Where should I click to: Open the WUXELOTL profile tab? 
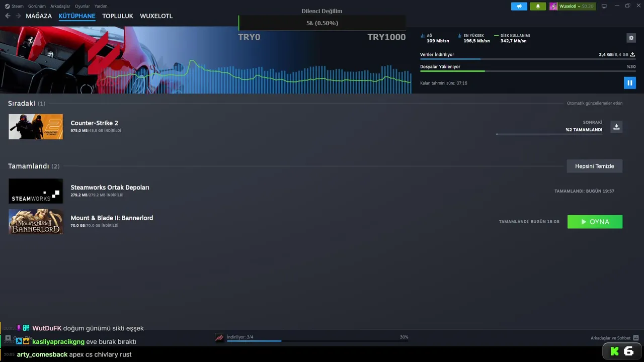click(156, 16)
